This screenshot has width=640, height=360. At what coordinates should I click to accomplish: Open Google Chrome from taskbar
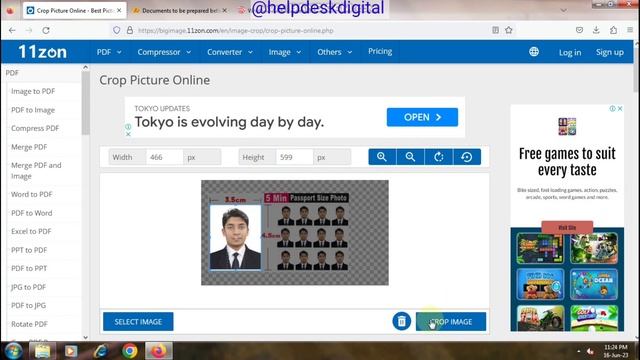click(x=130, y=351)
